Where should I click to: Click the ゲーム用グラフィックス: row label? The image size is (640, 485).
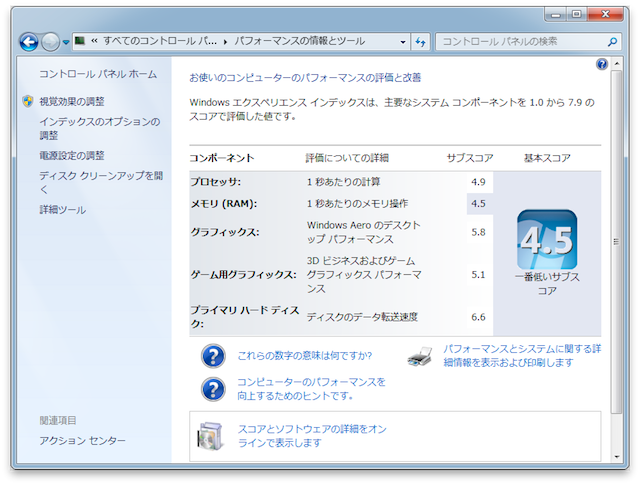coord(243,275)
